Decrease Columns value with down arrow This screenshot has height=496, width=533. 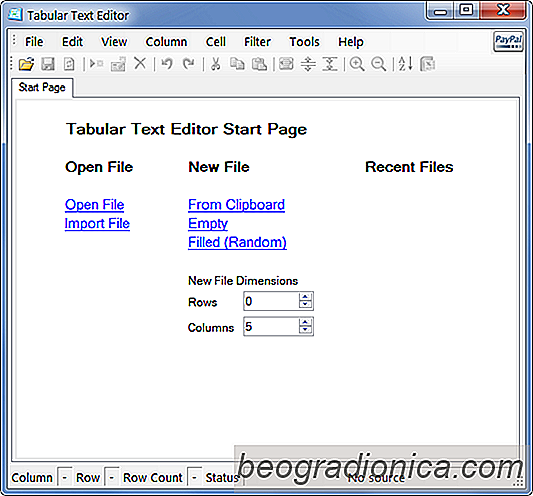pyautogui.click(x=305, y=330)
